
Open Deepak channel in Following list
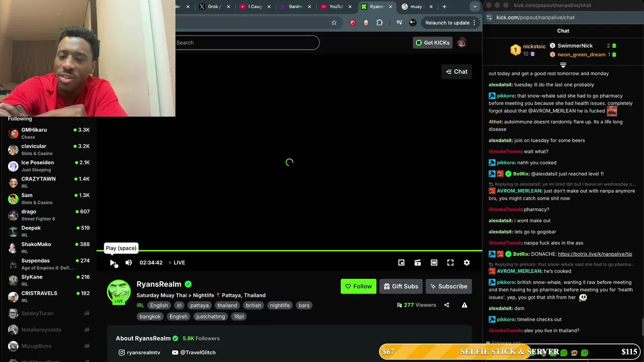[x=49, y=231]
